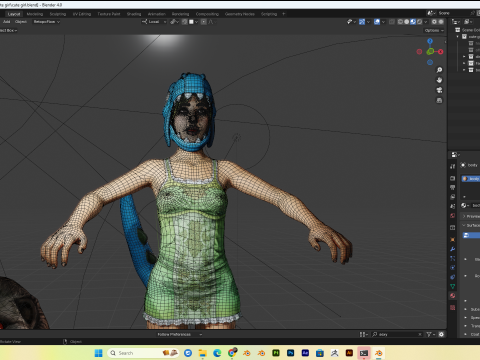Switch to the Modeling workspace tab
The image size is (480, 360).
tap(35, 14)
